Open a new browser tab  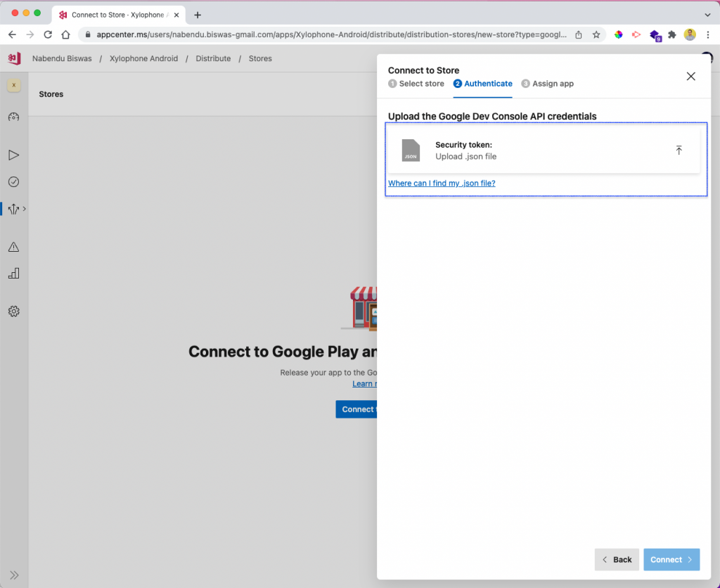(x=198, y=15)
